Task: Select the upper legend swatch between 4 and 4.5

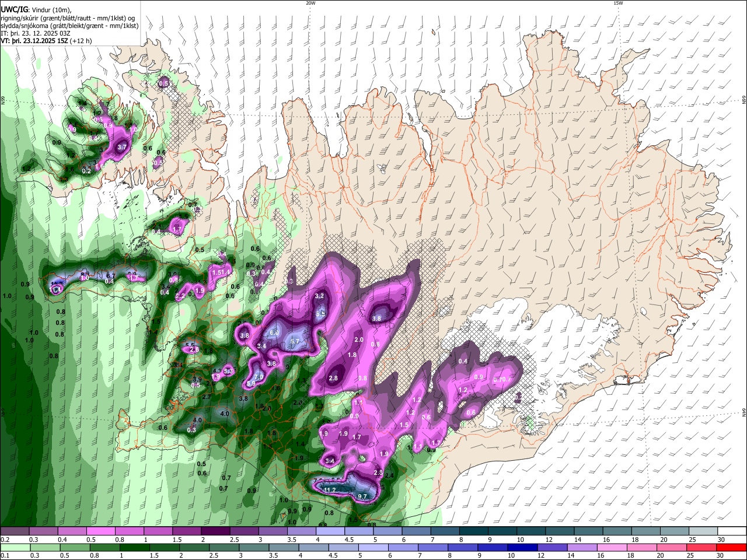Action: (x=330, y=531)
